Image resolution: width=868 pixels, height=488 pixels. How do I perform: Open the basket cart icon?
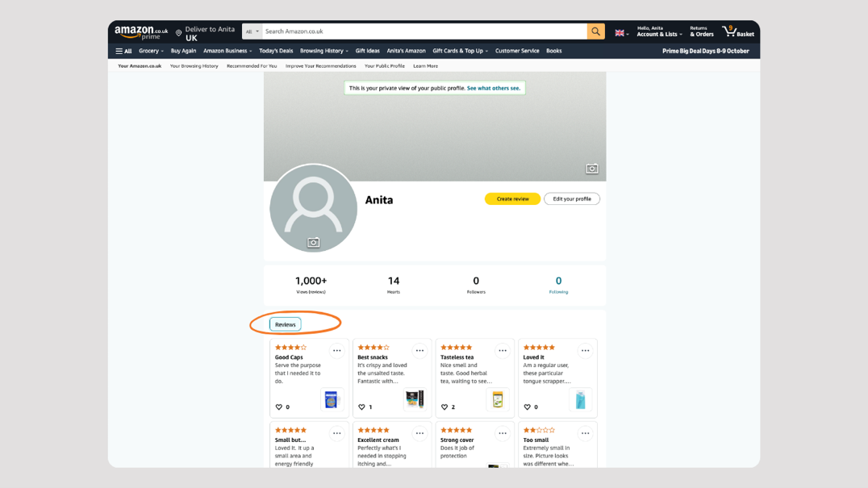(738, 31)
